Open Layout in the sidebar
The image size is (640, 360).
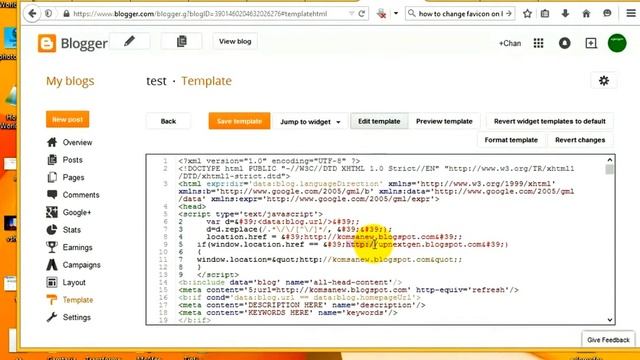pyautogui.click(x=74, y=282)
